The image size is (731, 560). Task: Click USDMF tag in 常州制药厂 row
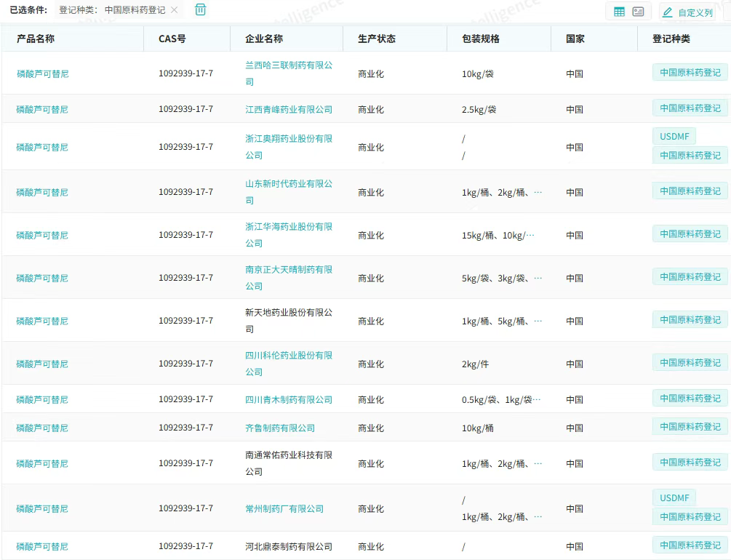pyautogui.click(x=674, y=498)
